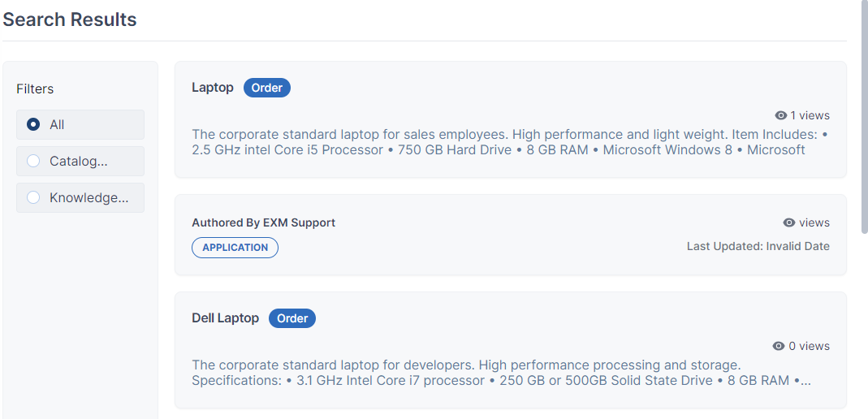
Task: Click the Last Updated: Invalid Date text
Action: point(758,246)
